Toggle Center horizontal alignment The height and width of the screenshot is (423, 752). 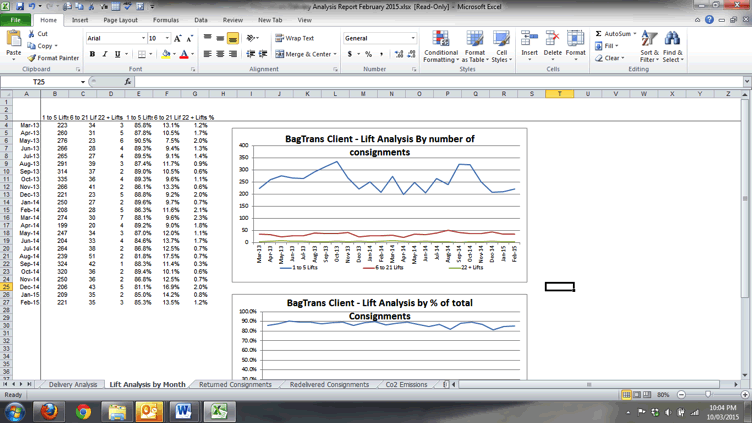pos(220,54)
